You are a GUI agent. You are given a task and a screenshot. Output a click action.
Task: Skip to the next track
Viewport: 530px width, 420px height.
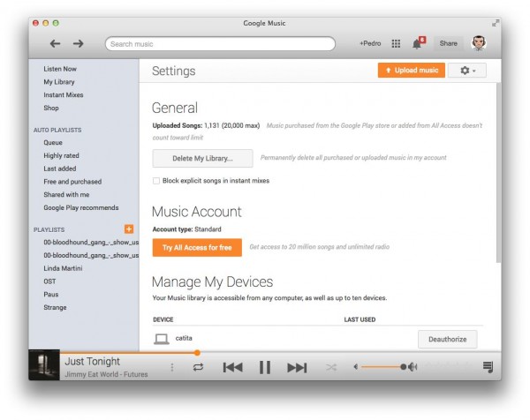click(297, 367)
